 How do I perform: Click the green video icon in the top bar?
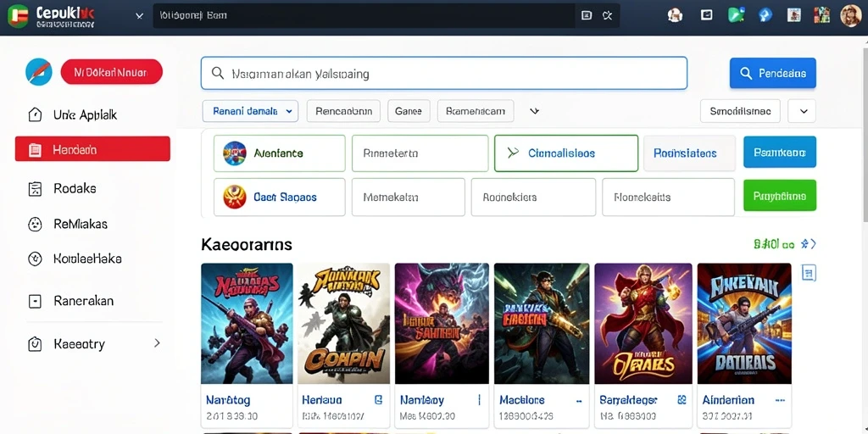tap(736, 15)
